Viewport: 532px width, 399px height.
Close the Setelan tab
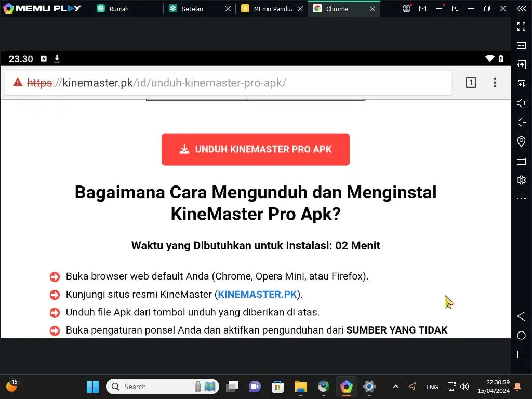point(228,9)
